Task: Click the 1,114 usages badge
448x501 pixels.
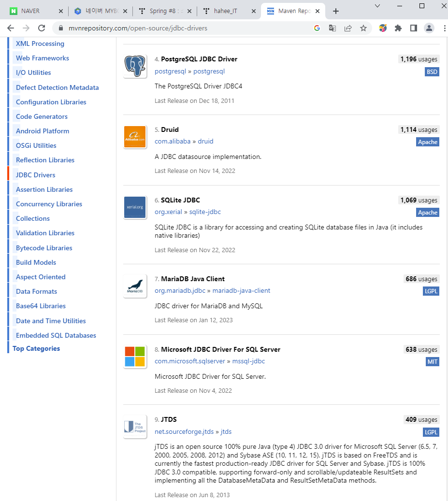Action: coord(419,130)
